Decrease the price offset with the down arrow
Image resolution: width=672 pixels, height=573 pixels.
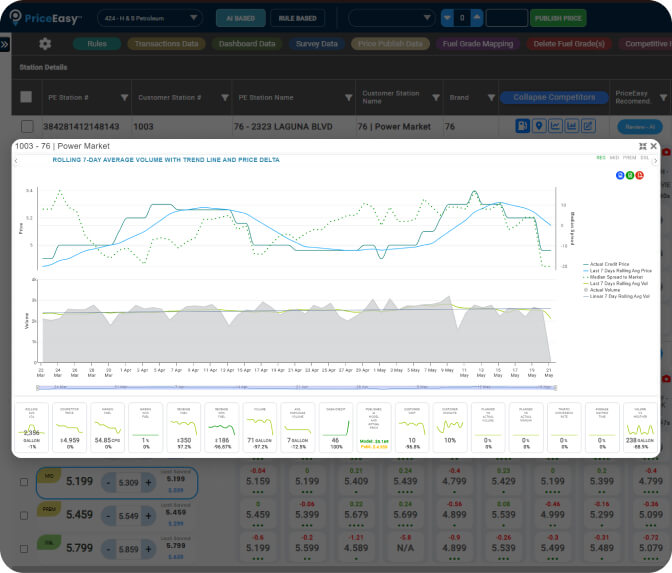pos(447,18)
